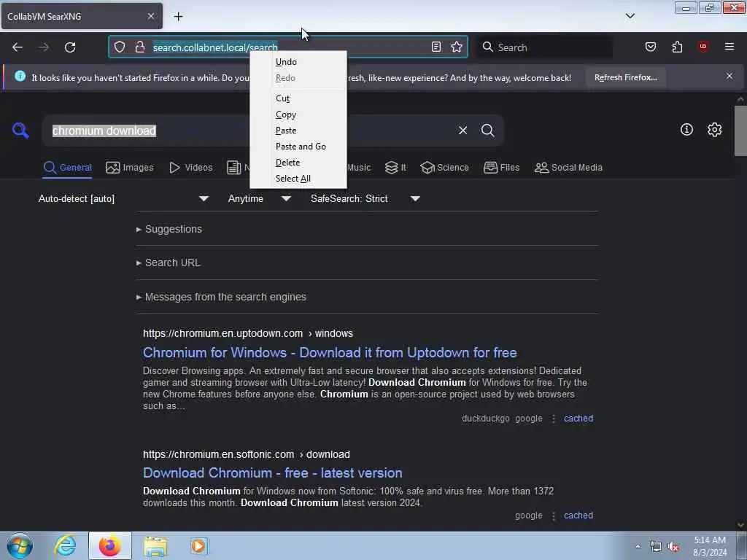747x560 pixels.
Task: Open the SearXNG about info icon
Action: pos(686,130)
